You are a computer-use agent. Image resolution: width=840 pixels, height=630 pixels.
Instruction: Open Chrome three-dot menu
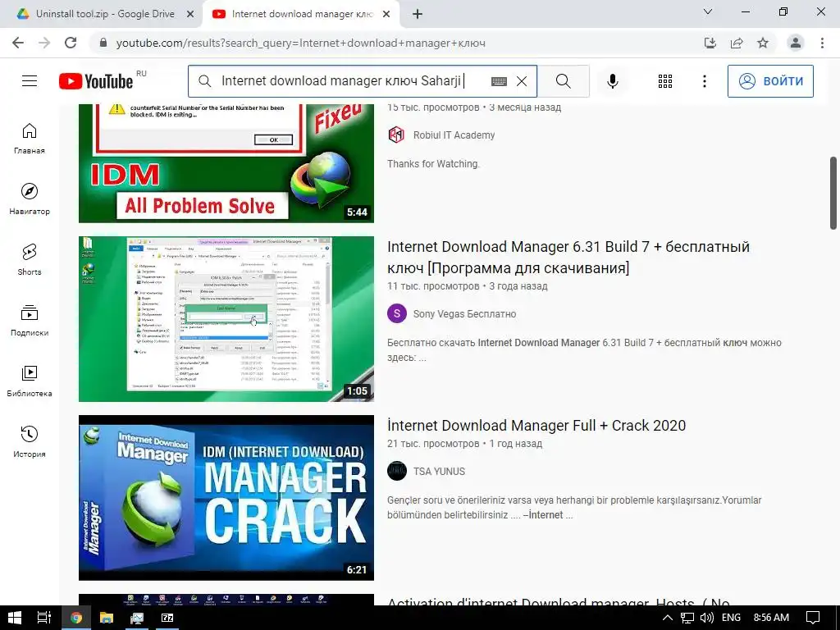822,43
